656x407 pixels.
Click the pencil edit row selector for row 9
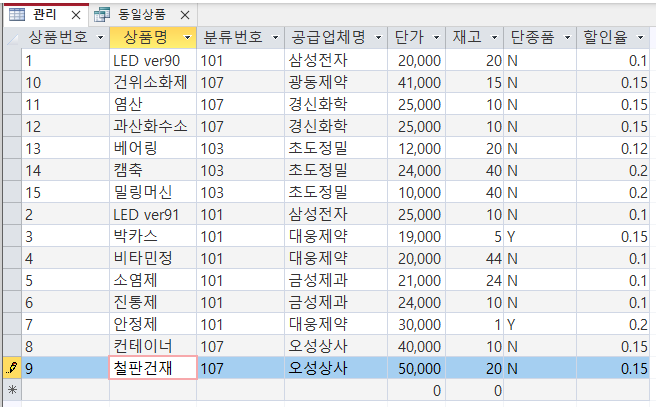pos(12,368)
